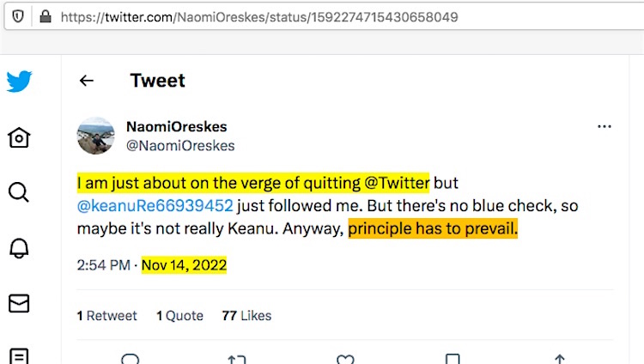Click the 2:54 PM timestamp

click(105, 266)
